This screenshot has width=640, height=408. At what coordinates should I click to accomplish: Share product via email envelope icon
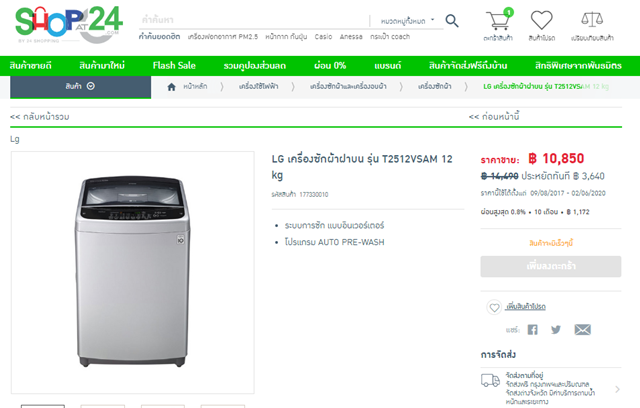point(582,329)
